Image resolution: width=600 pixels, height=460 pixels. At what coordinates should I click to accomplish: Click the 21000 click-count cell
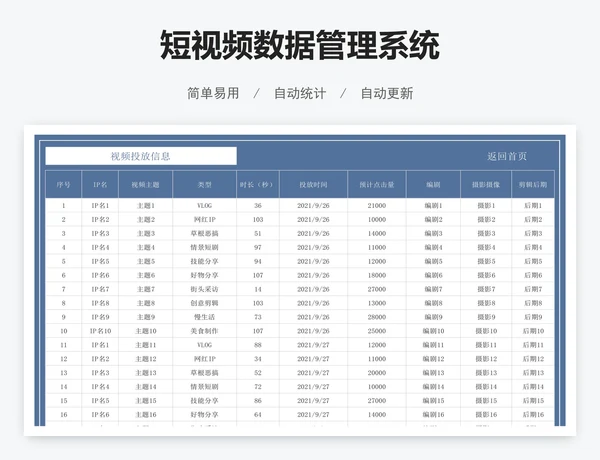click(377, 206)
